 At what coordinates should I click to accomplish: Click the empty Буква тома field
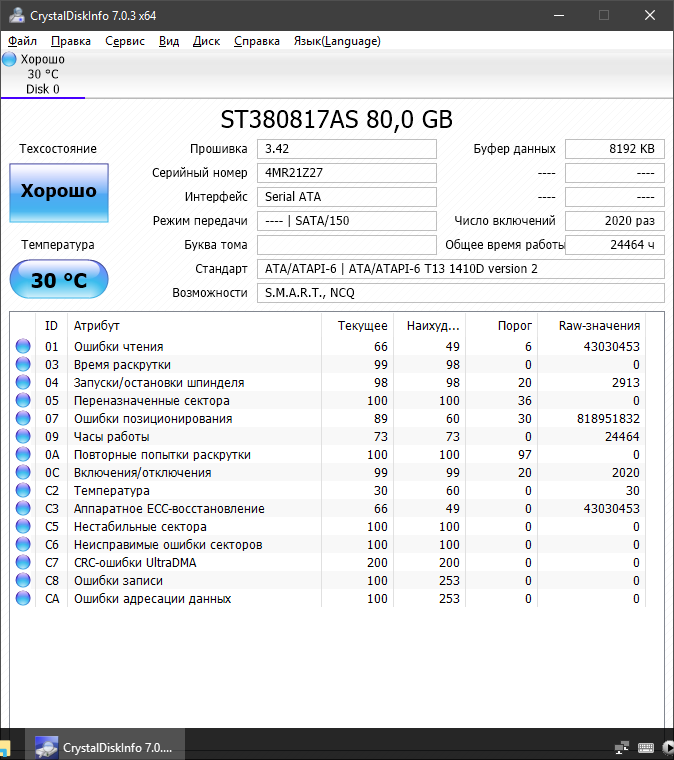tap(346, 245)
